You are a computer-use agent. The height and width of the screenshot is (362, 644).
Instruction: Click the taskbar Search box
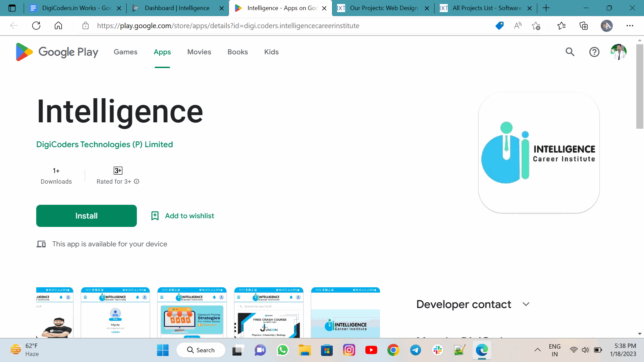coord(201,350)
